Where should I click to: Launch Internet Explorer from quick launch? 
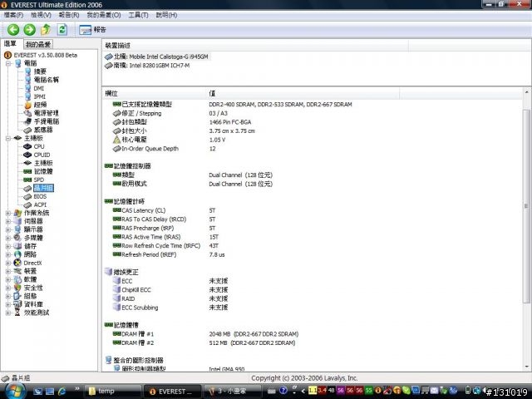click(62, 392)
